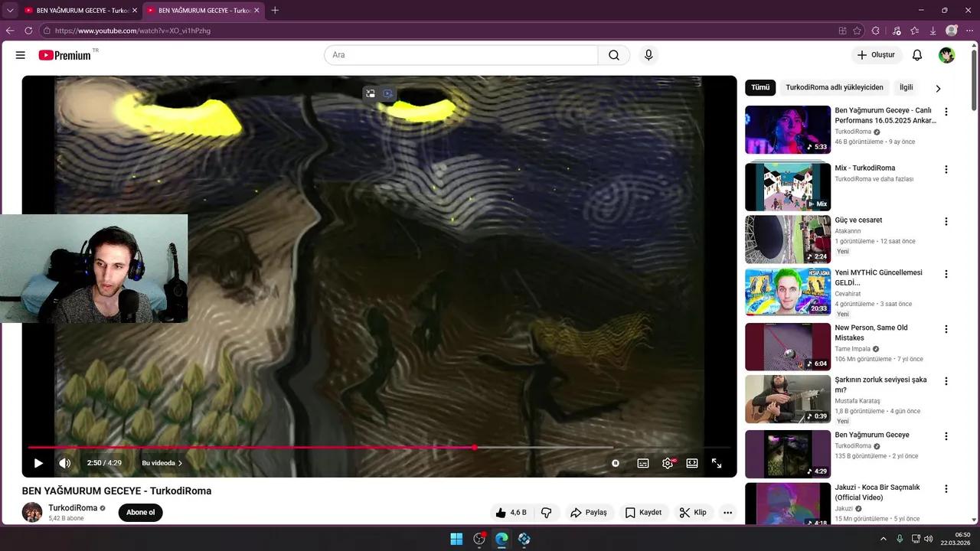Viewport: 980px width, 551px height.
Task: Open the Windows Start menu
Action: pos(456,539)
